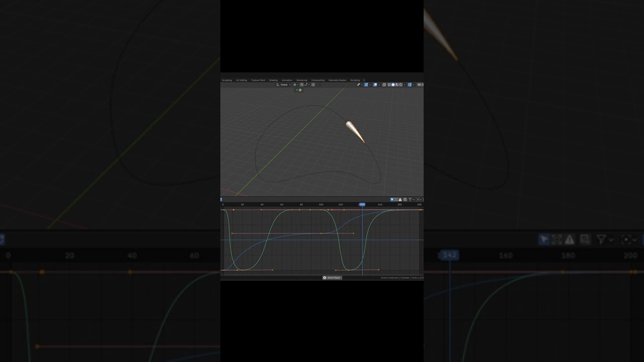
Task: Toggle proportional editing in viewport header
Action: (313, 84)
